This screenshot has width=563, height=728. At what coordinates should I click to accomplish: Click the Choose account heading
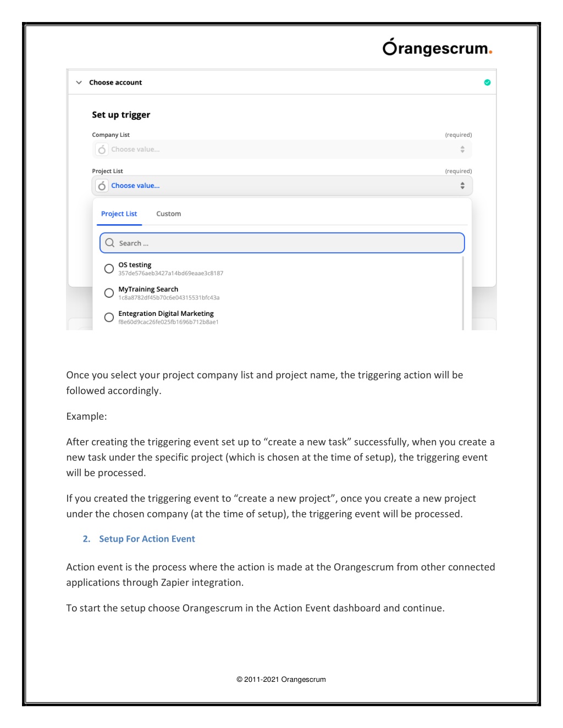pyautogui.click(x=115, y=82)
